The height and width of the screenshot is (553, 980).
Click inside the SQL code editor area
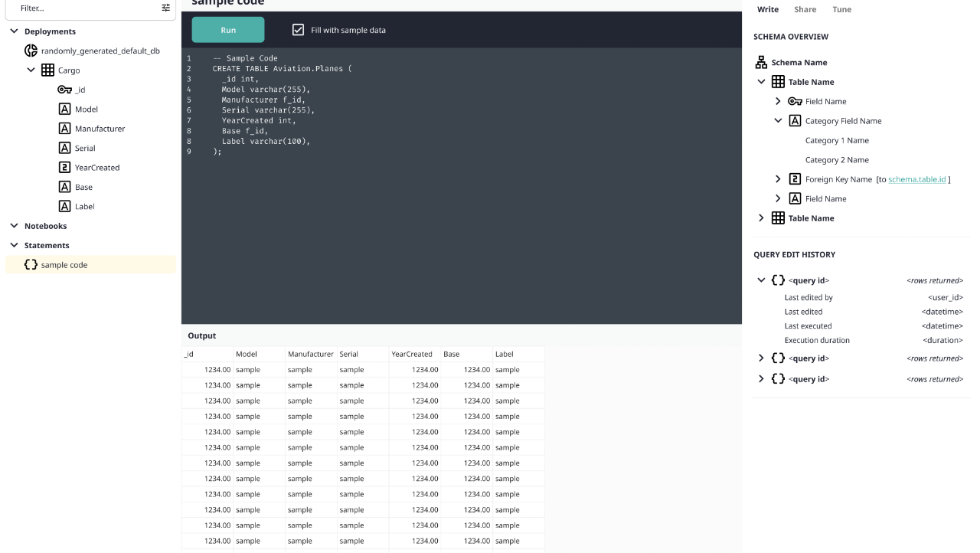462,185
